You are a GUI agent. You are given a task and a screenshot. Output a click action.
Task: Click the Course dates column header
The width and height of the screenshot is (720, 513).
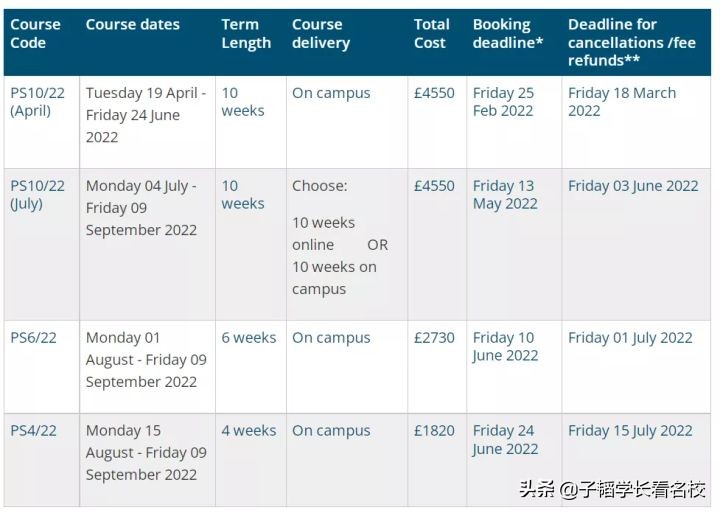point(133,24)
